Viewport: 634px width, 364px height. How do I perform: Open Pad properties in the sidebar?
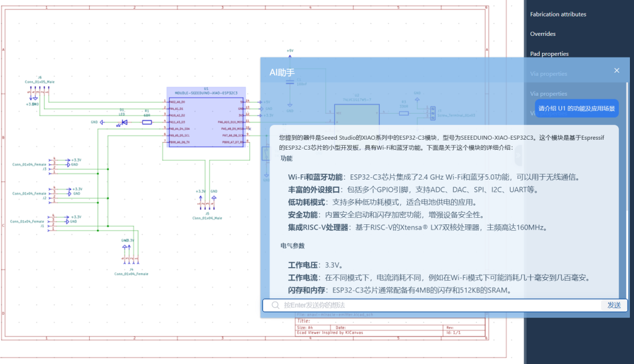click(549, 54)
